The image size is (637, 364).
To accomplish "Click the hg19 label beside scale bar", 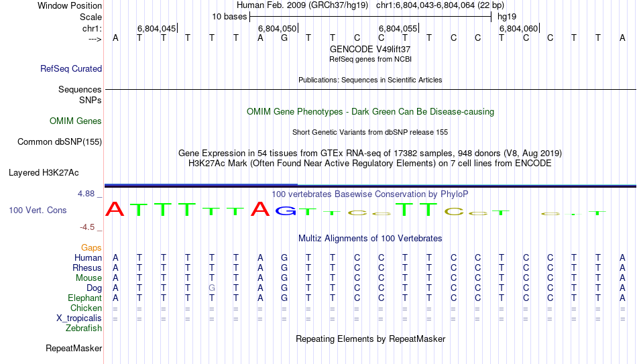I will [507, 17].
